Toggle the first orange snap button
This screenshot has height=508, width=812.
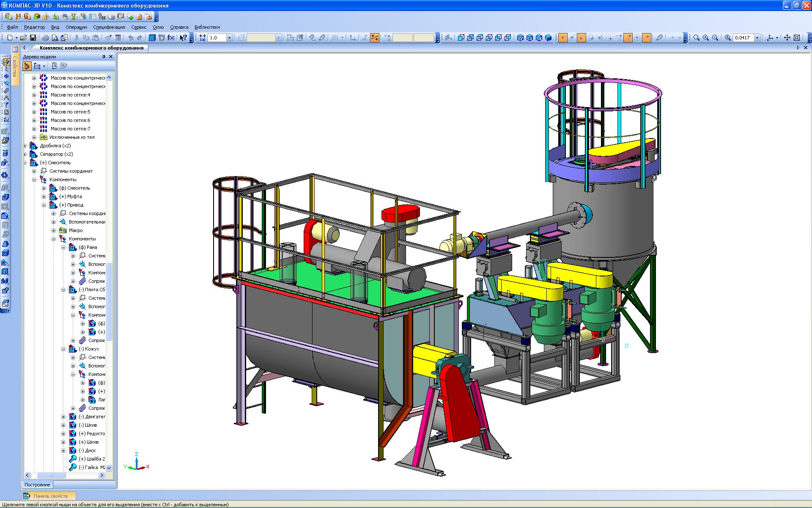(563, 38)
